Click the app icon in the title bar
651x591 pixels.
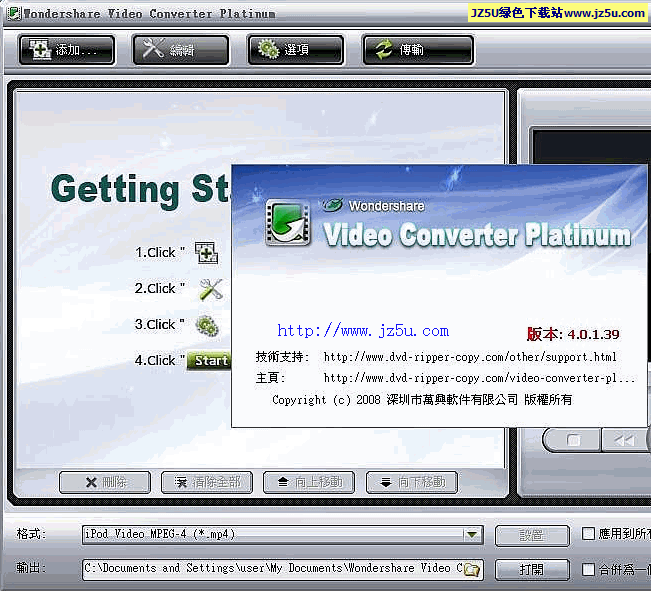point(14,13)
